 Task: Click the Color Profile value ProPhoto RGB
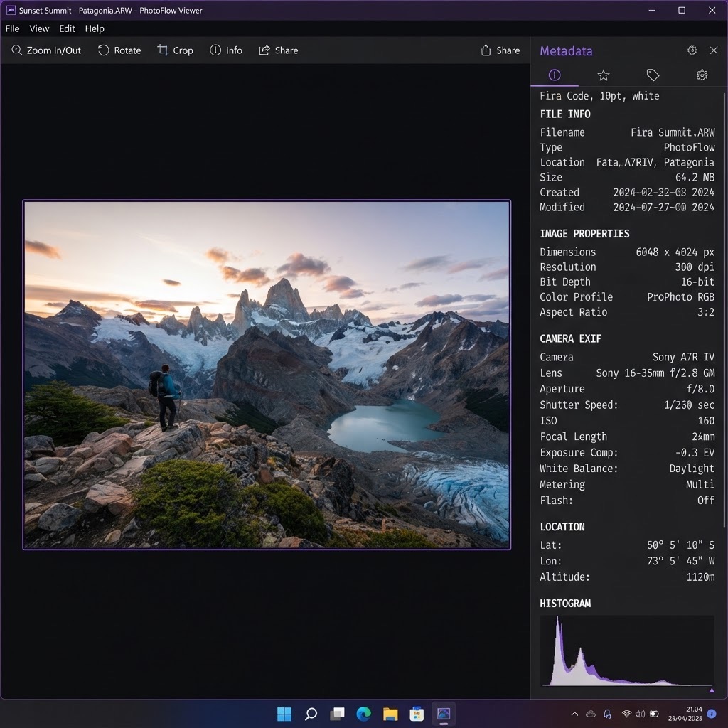[x=680, y=296]
